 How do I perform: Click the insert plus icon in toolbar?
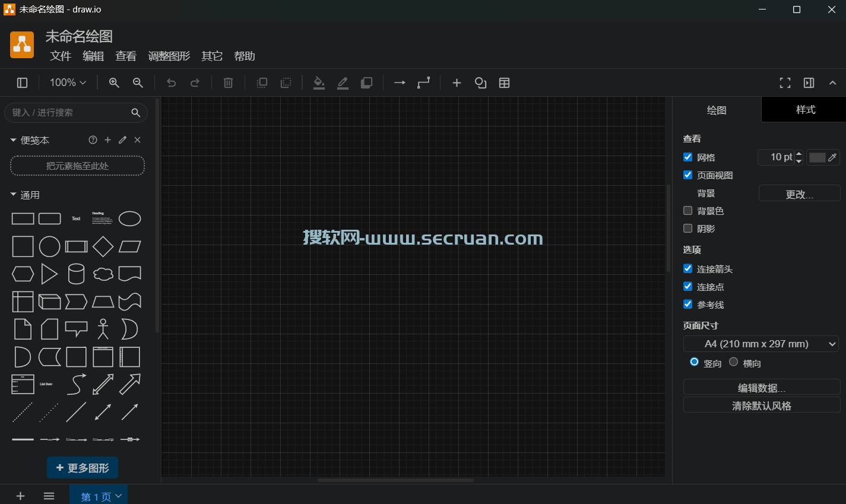[457, 83]
